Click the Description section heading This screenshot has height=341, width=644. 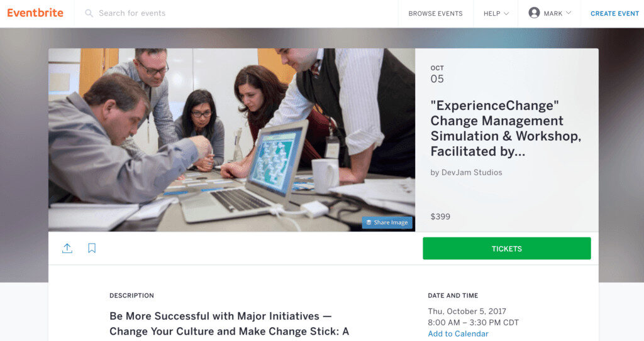tap(131, 296)
